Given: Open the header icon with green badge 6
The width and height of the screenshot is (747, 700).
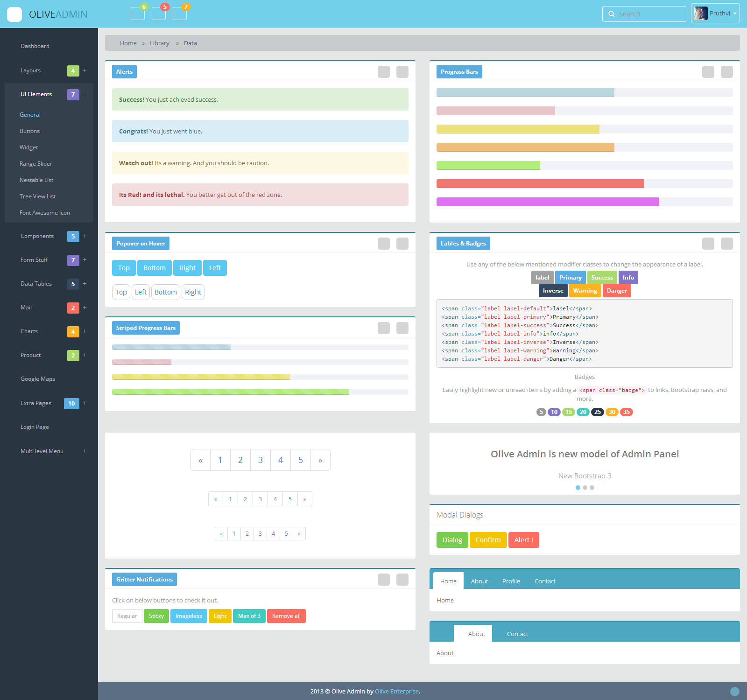Looking at the screenshot, I should tap(138, 14).
